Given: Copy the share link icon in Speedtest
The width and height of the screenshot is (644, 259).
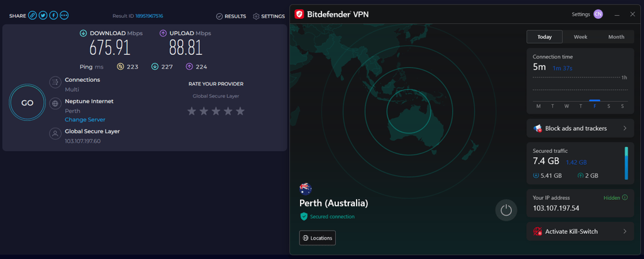Looking at the screenshot, I should [x=33, y=16].
